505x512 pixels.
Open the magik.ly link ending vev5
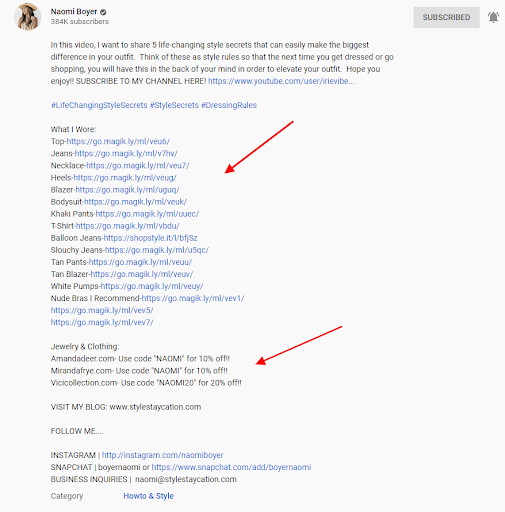(x=102, y=310)
